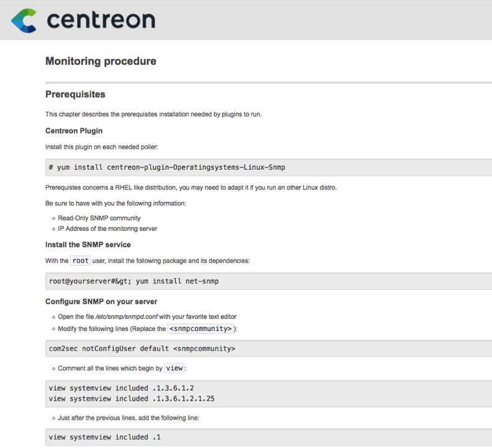
Task: Click the inline <snmpcommunity> code label
Action: tap(200, 329)
